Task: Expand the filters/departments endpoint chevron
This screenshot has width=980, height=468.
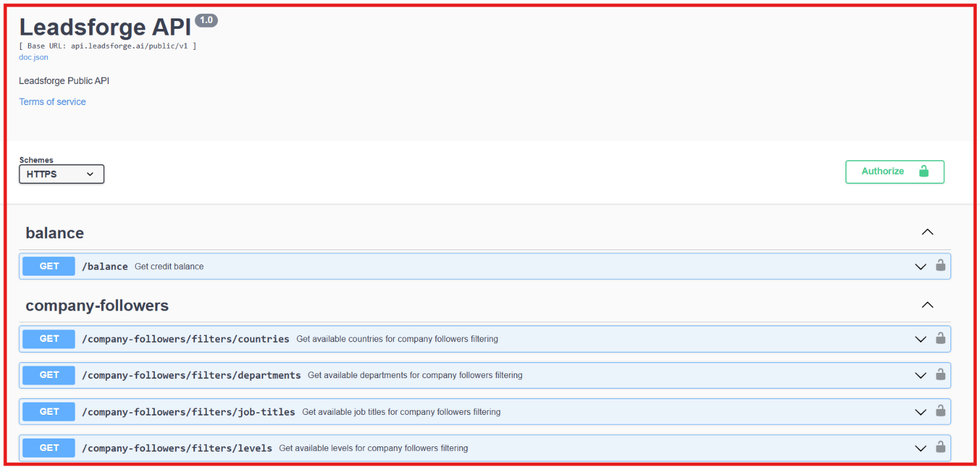Action: 920,375
